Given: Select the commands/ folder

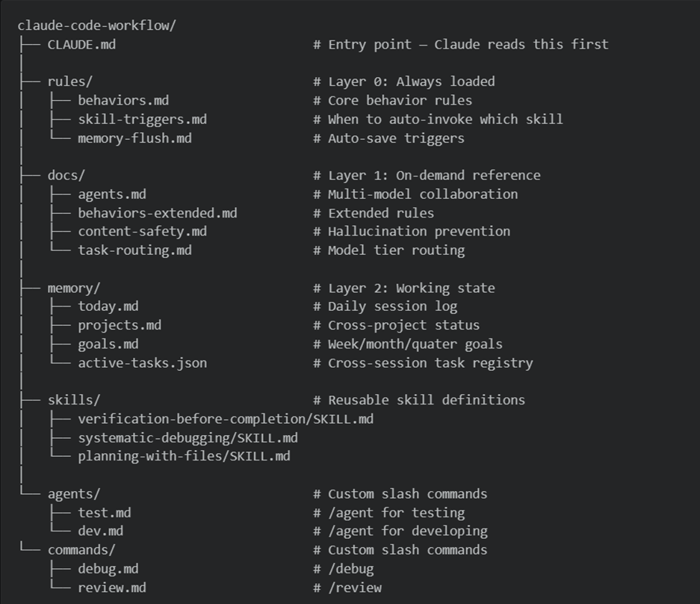Looking at the screenshot, I should tap(81, 550).
